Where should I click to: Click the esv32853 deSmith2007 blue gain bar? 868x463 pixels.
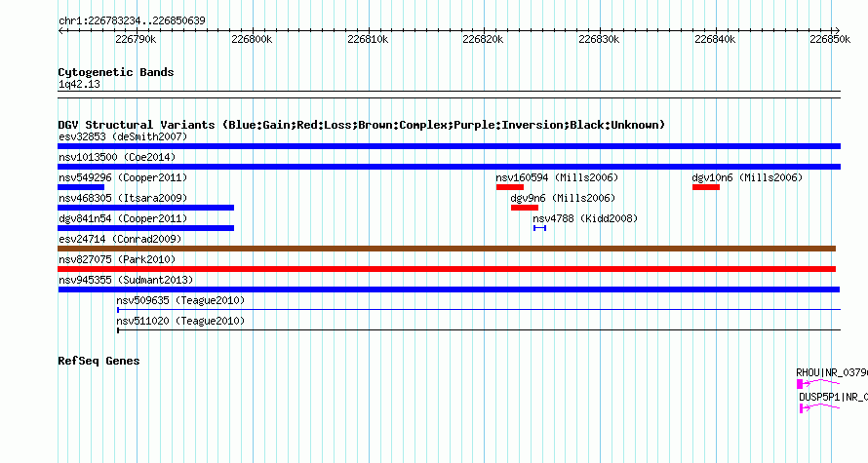(x=449, y=146)
